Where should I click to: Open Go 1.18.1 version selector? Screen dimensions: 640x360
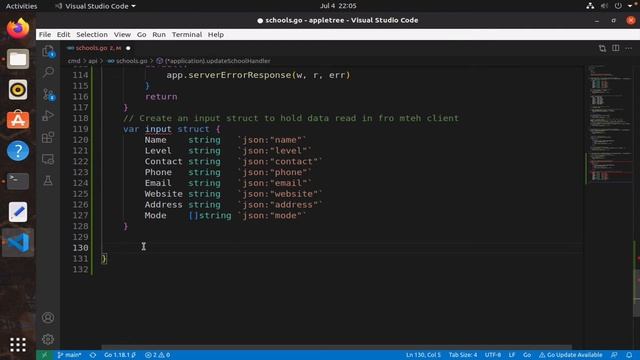[120, 355]
